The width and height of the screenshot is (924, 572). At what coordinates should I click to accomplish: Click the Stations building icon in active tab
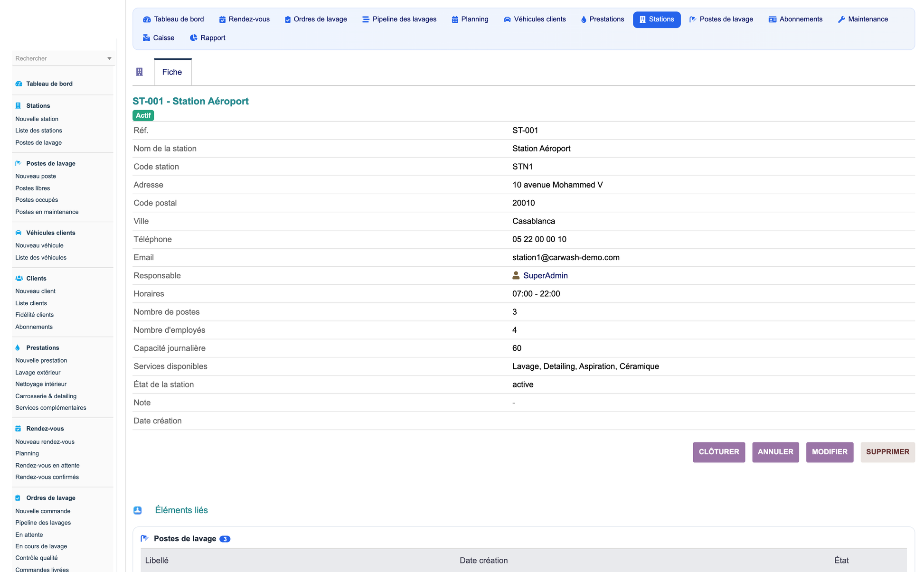pyautogui.click(x=642, y=19)
